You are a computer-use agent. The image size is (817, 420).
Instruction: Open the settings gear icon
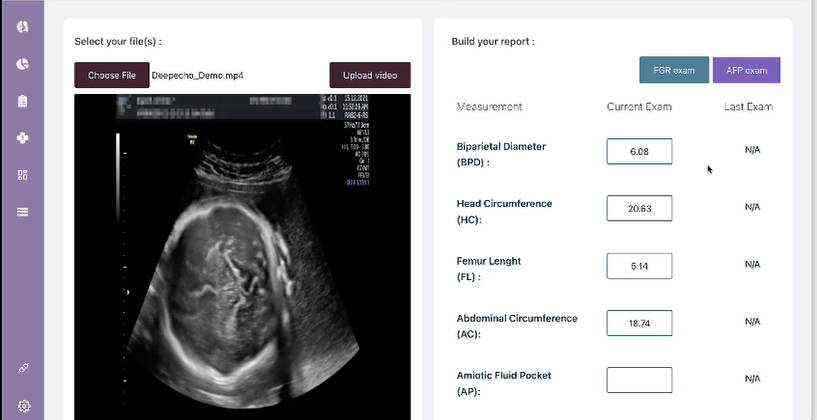coord(22,405)
